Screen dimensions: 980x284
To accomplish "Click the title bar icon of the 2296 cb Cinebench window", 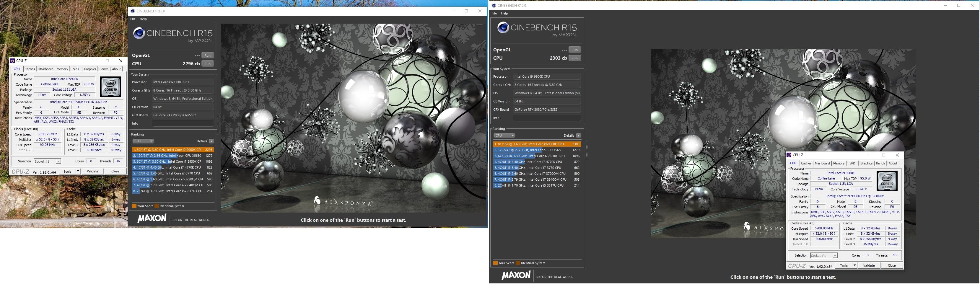I will click(132, 11).
